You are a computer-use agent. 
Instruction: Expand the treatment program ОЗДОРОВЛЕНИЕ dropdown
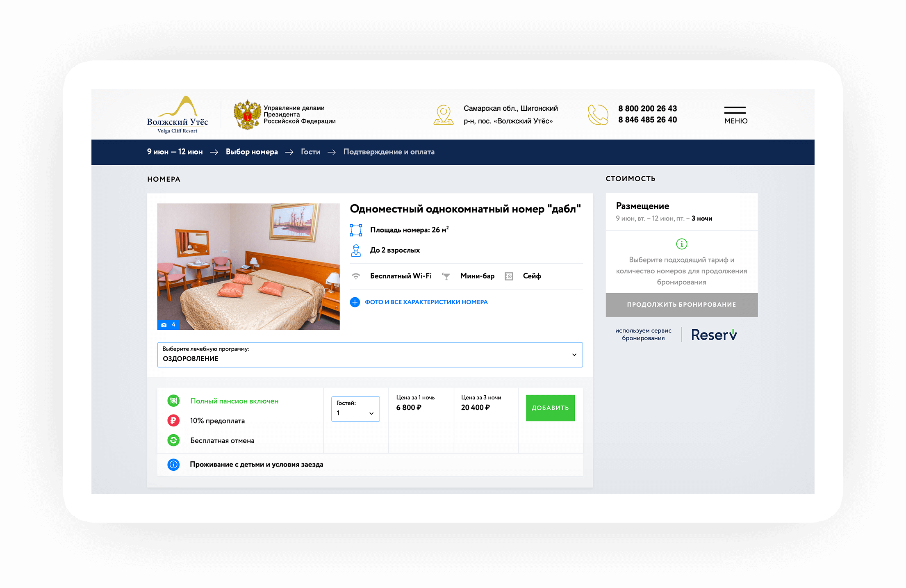tap(370, 355)
